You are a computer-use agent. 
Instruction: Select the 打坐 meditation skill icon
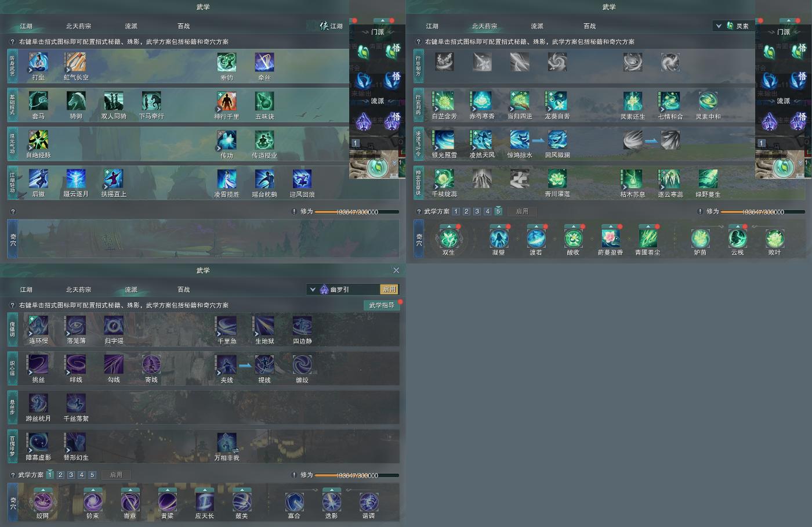coord(38,62)
